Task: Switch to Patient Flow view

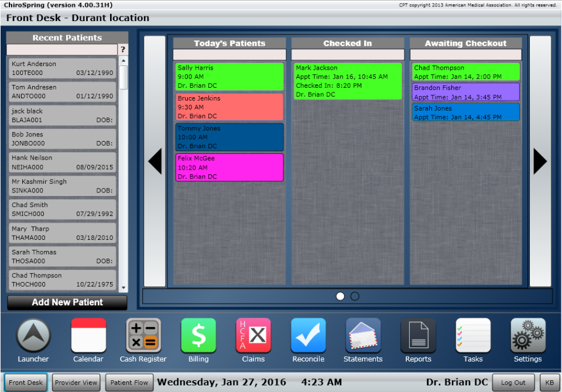Action: click(129, 382)
